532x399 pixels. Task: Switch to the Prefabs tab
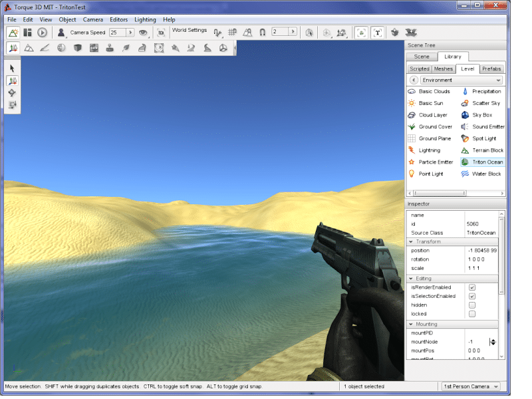click(x=491, y=69)
